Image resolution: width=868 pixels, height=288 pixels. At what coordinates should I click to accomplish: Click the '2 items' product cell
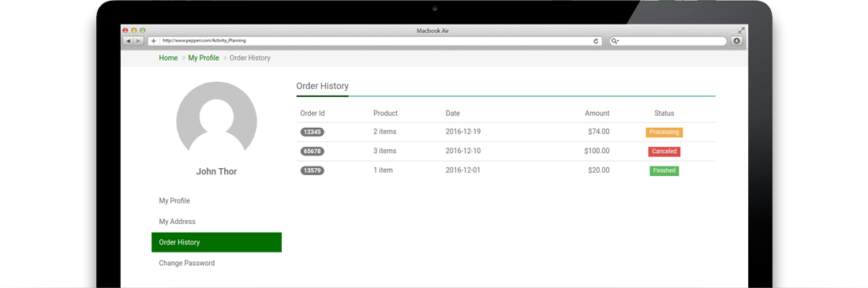point(385,132)
